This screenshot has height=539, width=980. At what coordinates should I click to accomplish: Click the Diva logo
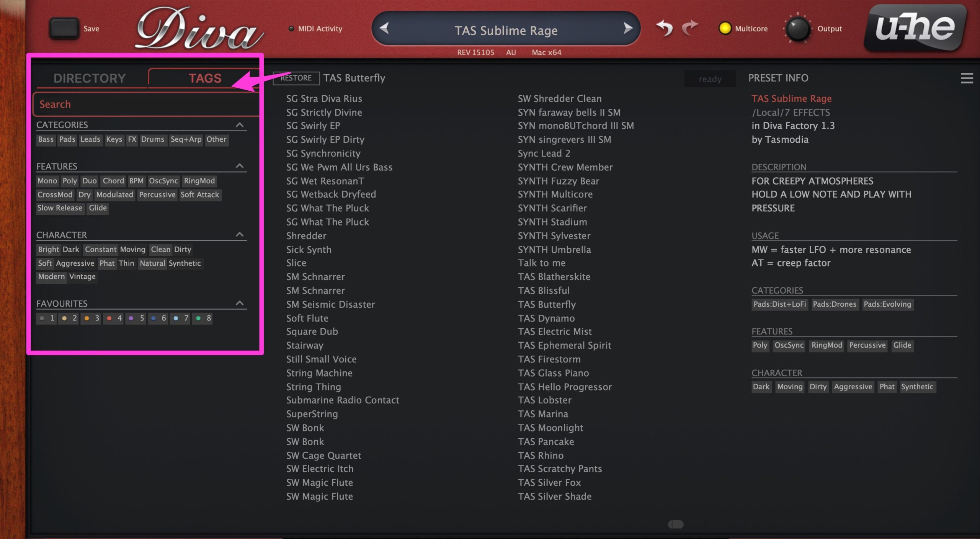pyautogui.click(x=199, y=29)
